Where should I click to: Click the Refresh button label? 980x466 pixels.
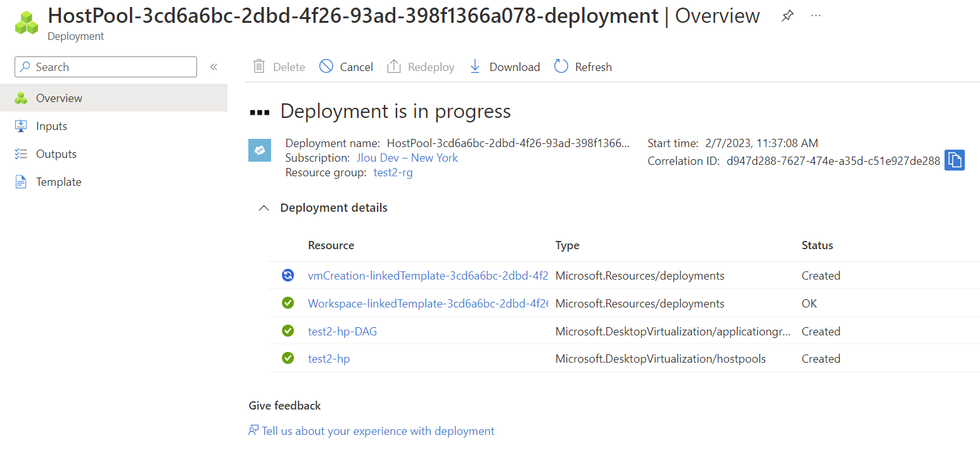tap(594, 67)
